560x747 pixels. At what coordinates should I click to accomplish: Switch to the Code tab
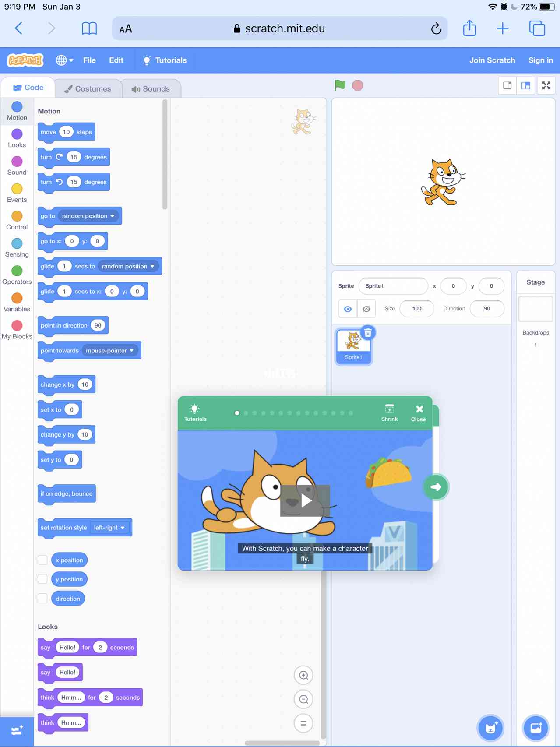click(x=28, y=88)
